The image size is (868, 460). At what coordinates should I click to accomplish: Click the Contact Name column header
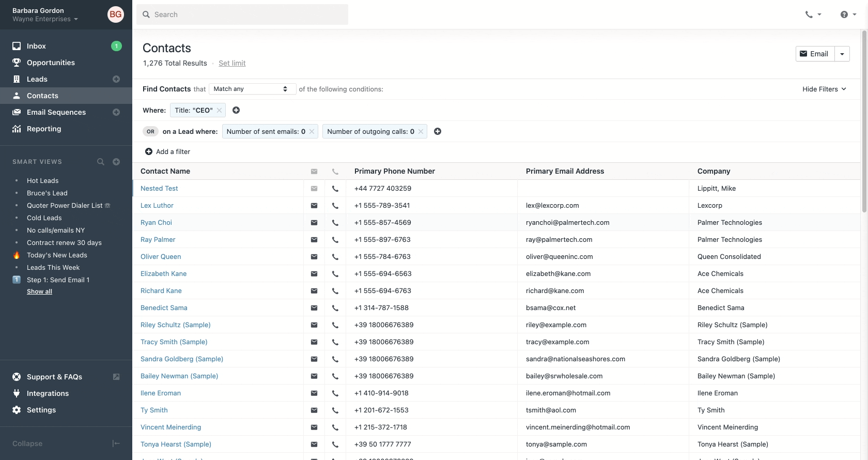coord(165,171)
